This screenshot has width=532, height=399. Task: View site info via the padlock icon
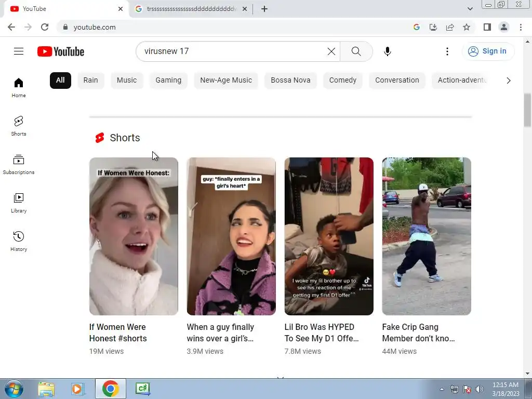click(65, 27)
